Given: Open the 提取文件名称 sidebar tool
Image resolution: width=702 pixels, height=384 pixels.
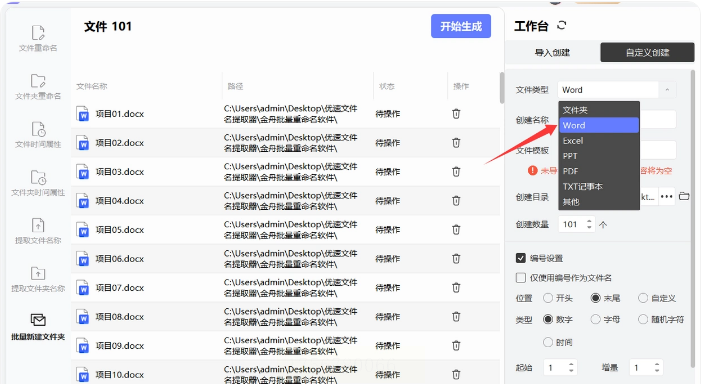Looking at the screenshot, I should pyautogui.click(x=38, y=230).
